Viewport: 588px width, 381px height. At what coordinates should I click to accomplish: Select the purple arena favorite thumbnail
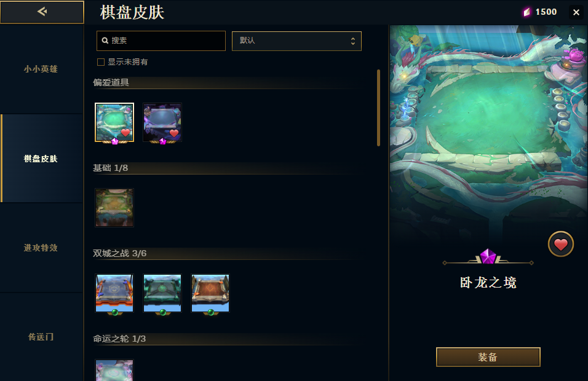[162, 122]
